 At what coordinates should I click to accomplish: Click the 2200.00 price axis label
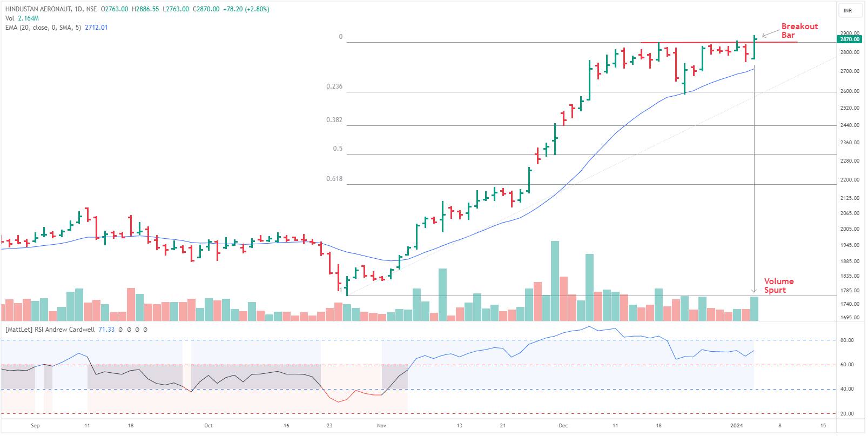coord(850,180)
